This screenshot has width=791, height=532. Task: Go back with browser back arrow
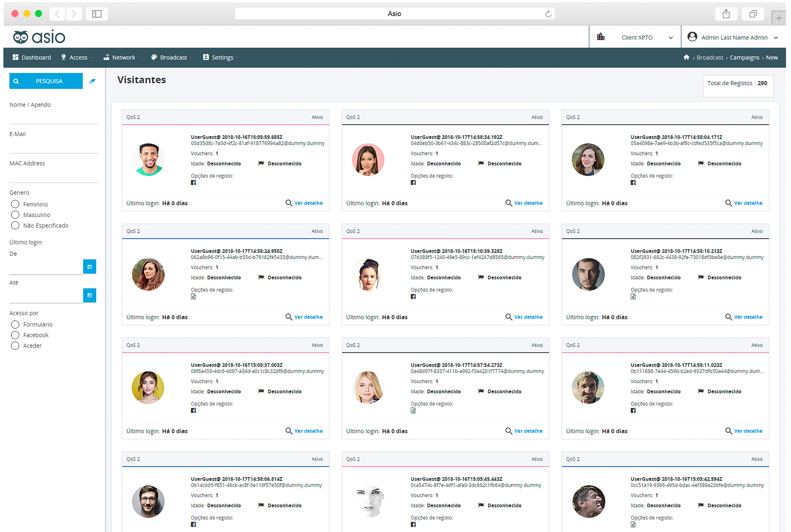point(57,14)
